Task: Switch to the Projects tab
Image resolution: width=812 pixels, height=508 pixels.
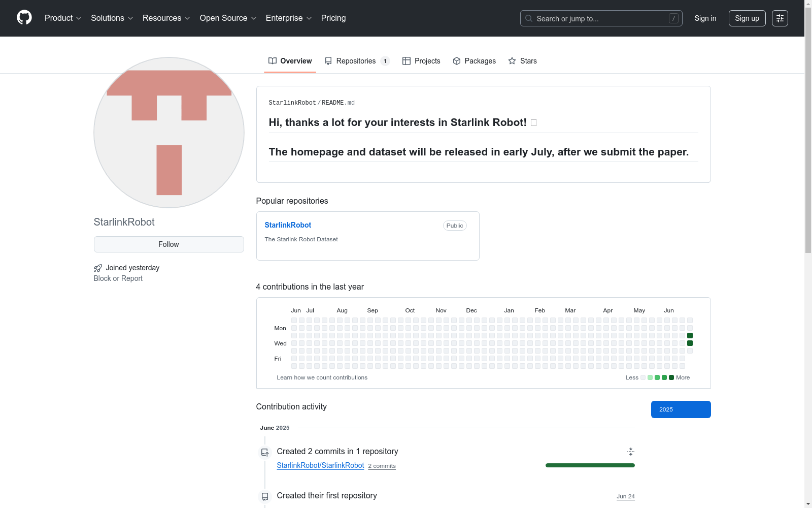Action: tap(421, 61)
